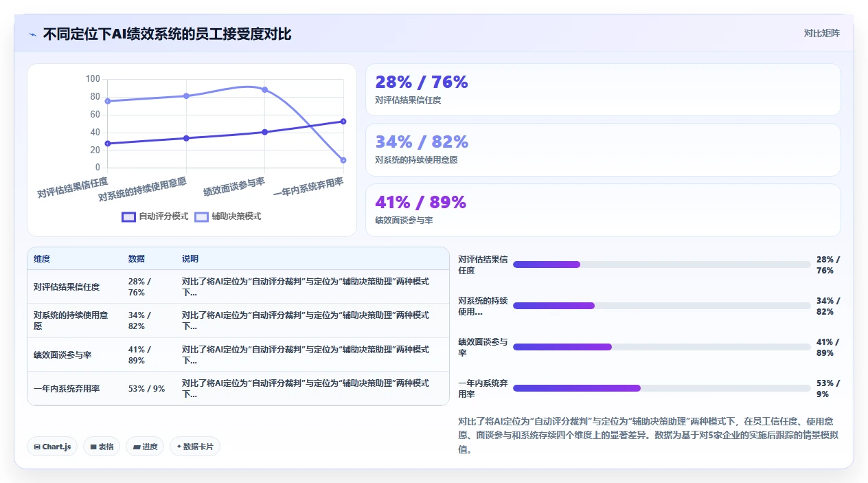This screenshot has height=483, width=868.
Task: Select the 41% / 89% data card value
Action: pos(420,202)
